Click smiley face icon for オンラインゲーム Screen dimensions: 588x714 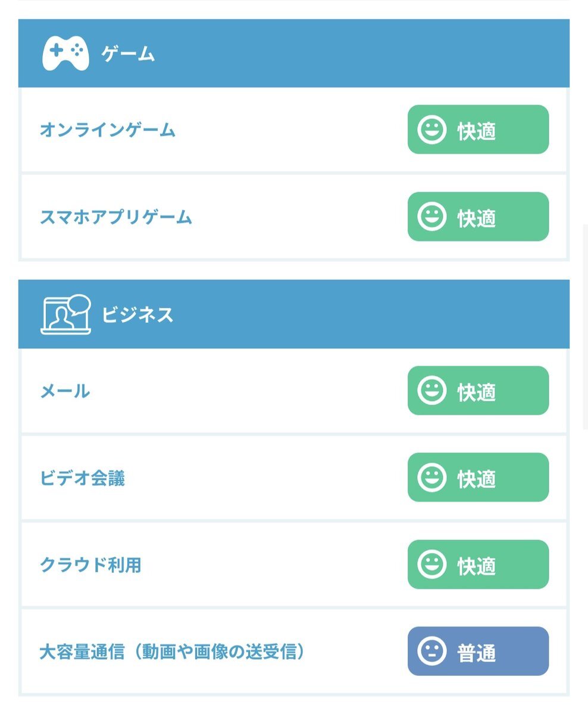tap(431, 130)
